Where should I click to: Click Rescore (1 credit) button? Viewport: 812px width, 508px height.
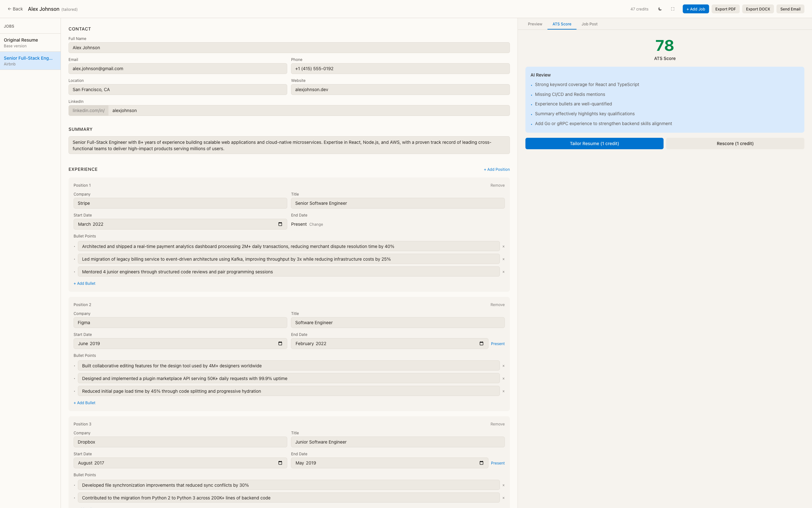(735, 144)
